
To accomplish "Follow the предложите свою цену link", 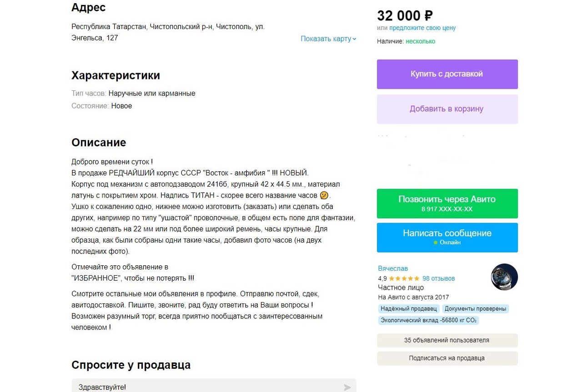I will coord(422,28).
